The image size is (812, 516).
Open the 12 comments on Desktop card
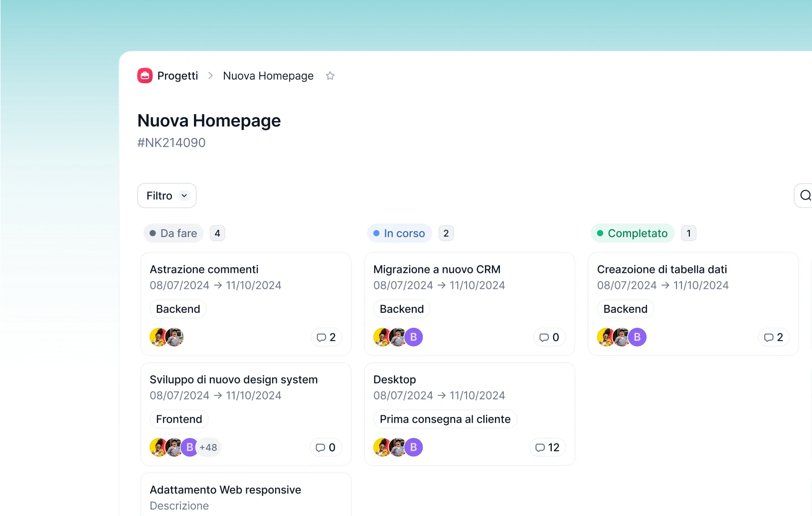[547, 447]
